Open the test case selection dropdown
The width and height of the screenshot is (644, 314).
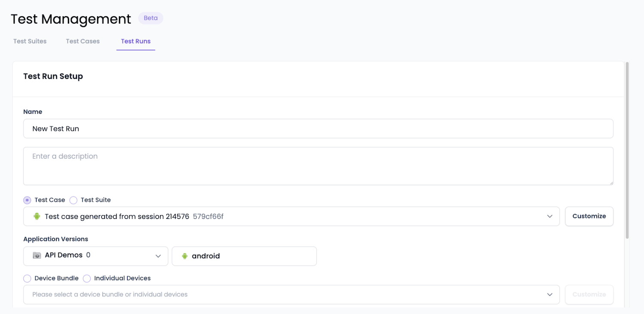click(292, 216)
